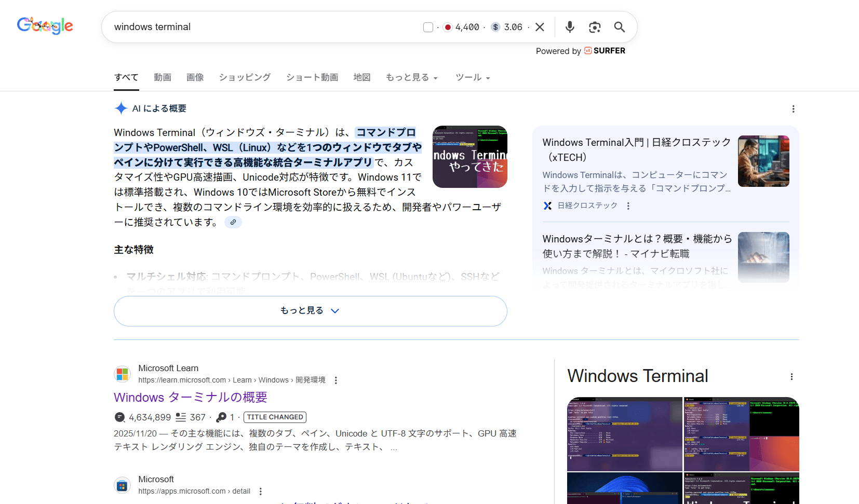The width and height of the screenshot is (859, 504).
Task: Click the Microsoft Learn favicon
Action: point(122,374)
